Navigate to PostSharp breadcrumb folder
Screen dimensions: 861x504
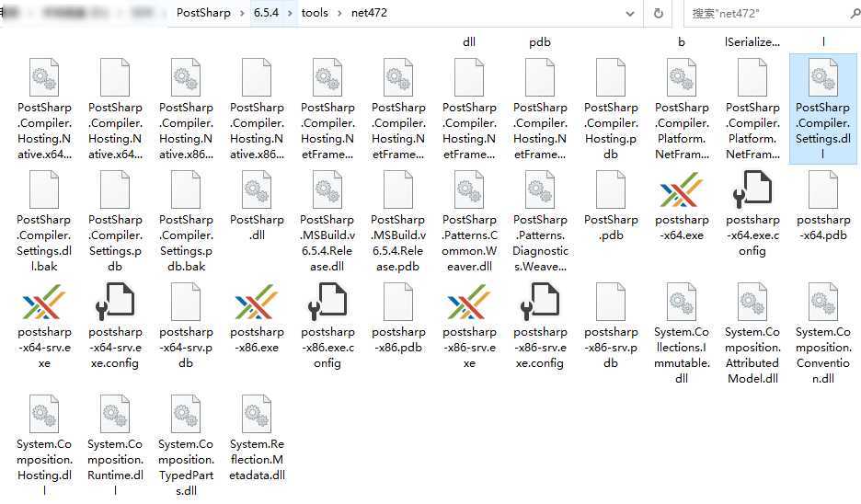tap(203, 13)
